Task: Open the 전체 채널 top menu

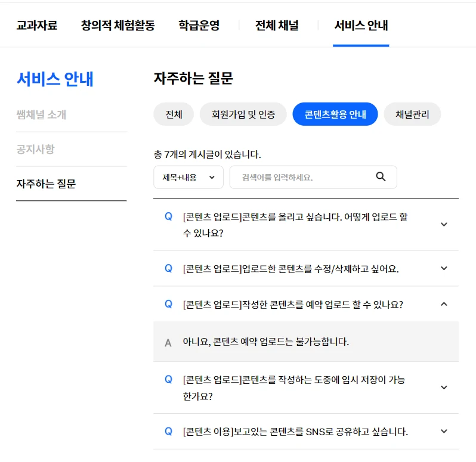Action: click(277, 25)
